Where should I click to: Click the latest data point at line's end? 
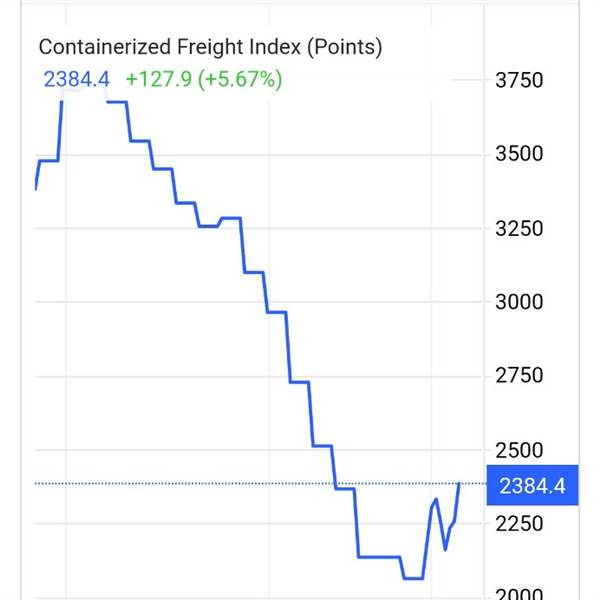(459, 484)
